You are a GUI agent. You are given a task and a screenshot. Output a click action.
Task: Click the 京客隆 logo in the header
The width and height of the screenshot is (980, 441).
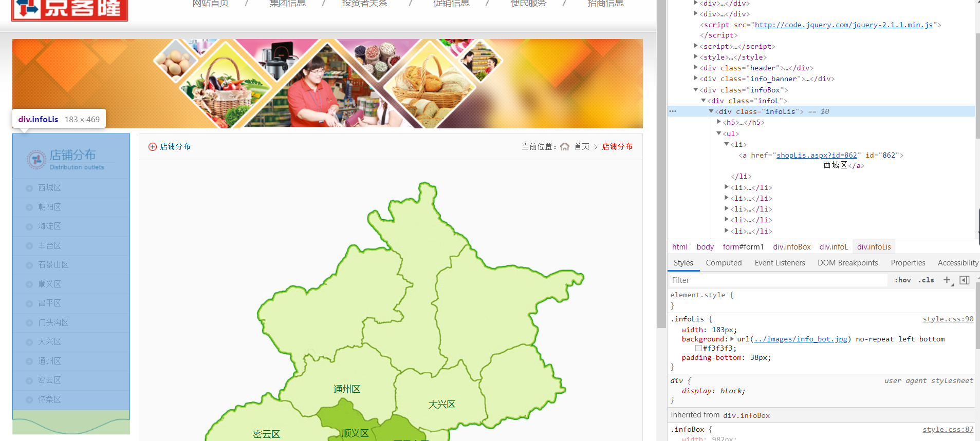pos(70,9)
